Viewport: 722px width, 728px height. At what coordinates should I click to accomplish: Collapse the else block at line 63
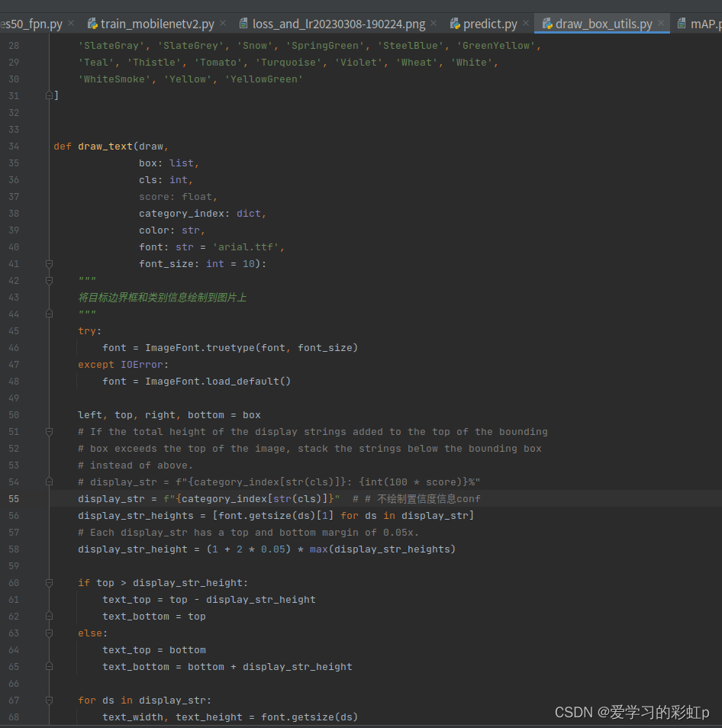(x=49, y=633)
